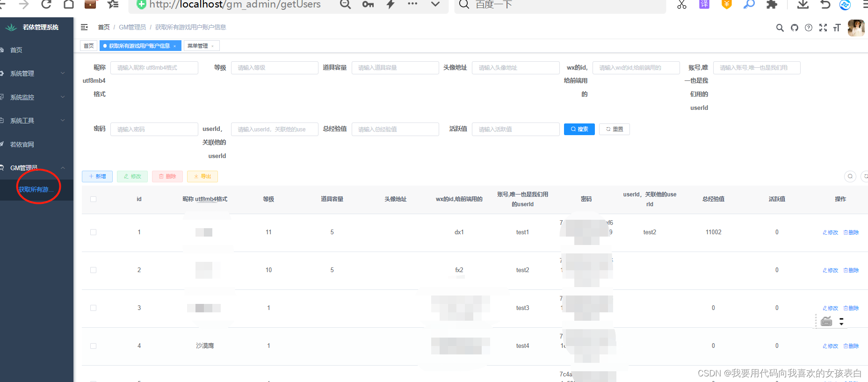Check the checkbox for row id 1
Screen dimensions: 868x382
pos(93,232)
